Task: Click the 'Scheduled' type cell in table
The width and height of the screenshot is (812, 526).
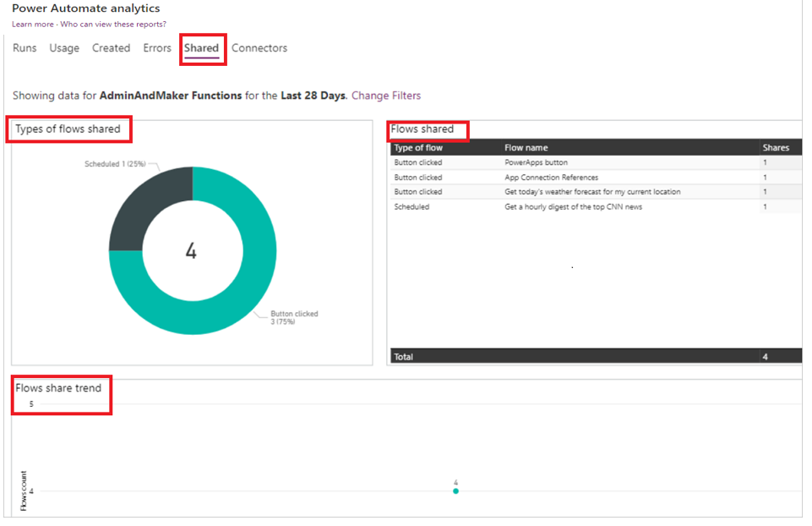Action: coord(411,207)
